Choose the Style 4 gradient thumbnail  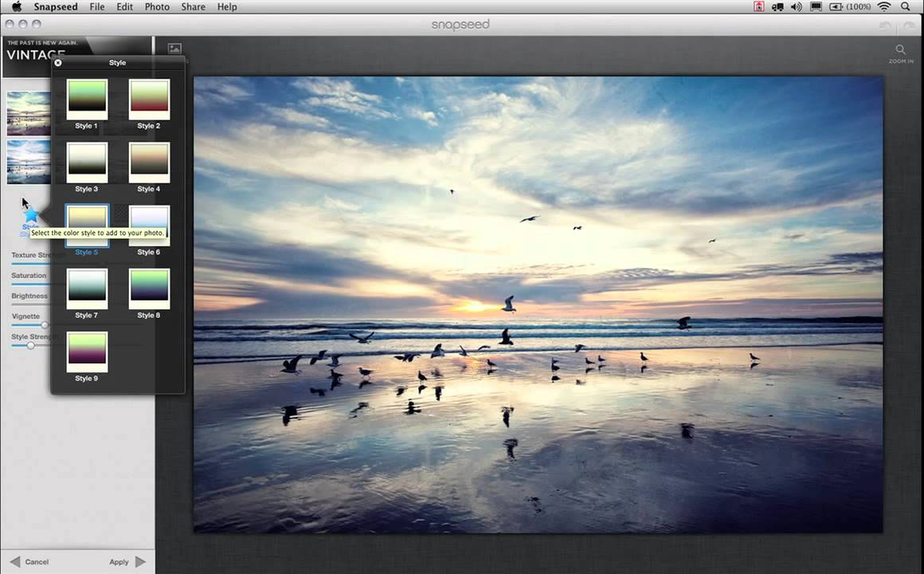[149, 162]
